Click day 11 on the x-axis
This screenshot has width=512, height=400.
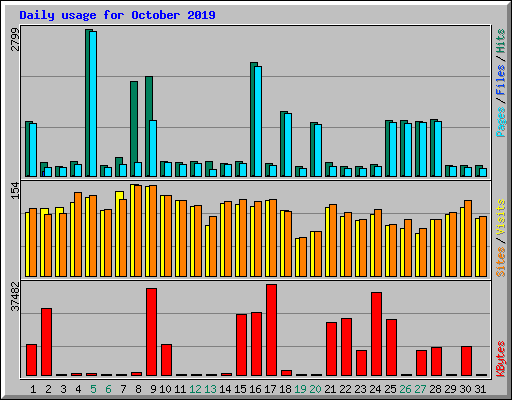[180, 389]
